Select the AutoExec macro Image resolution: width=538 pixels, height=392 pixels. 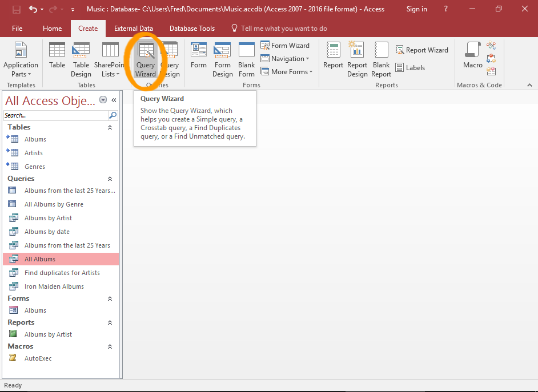tap(61, 358)
